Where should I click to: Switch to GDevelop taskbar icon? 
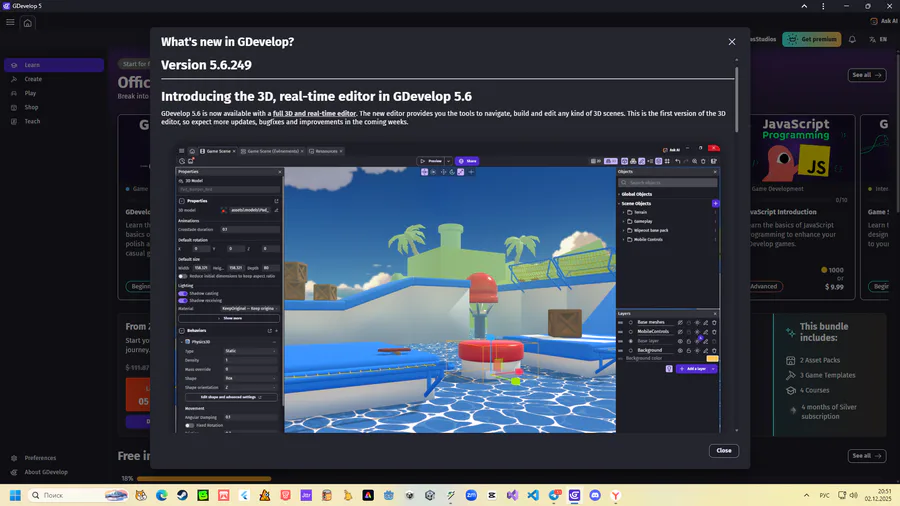(575, 495)
